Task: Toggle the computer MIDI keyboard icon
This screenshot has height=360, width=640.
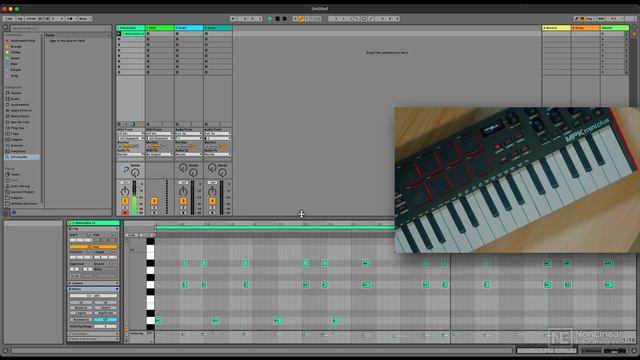Action: [x=582, y=19]
